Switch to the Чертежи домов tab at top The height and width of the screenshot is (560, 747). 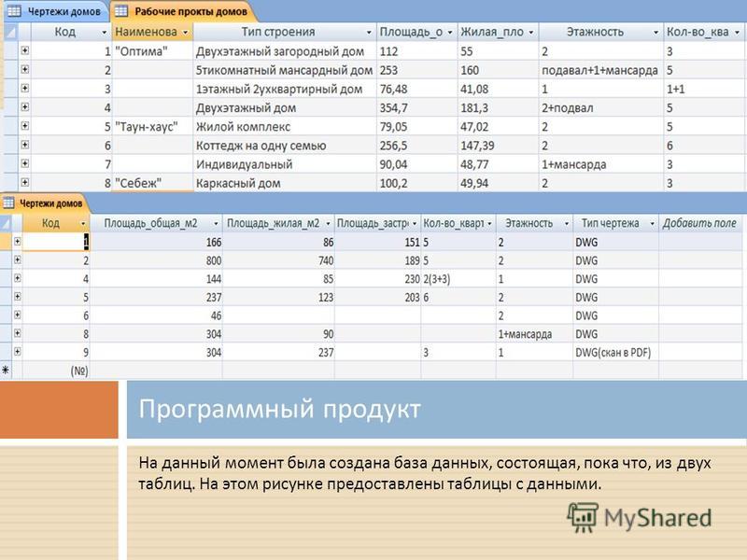click(56, 11)
